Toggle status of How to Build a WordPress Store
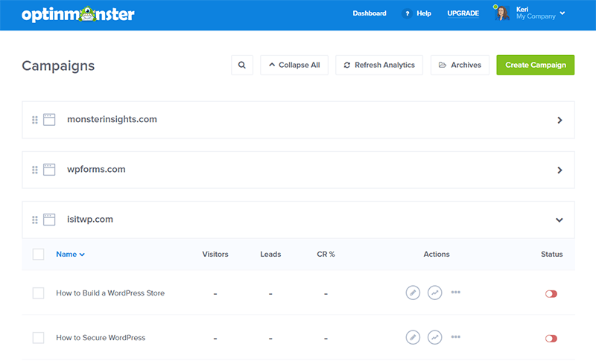The image size is (596, 364). [x=551, y=294]
